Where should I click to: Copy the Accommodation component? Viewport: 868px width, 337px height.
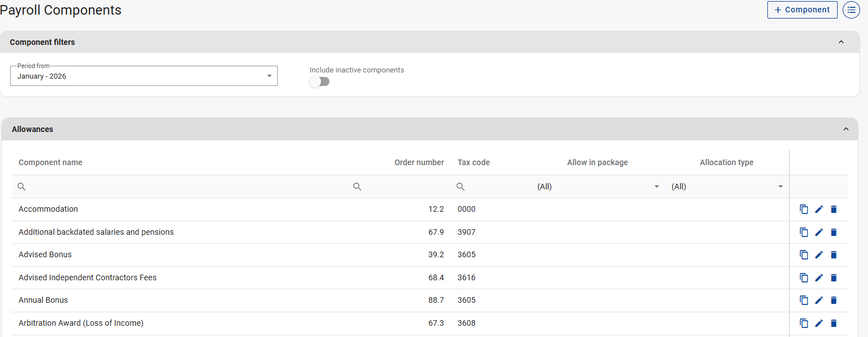click(x=804, y=209)
